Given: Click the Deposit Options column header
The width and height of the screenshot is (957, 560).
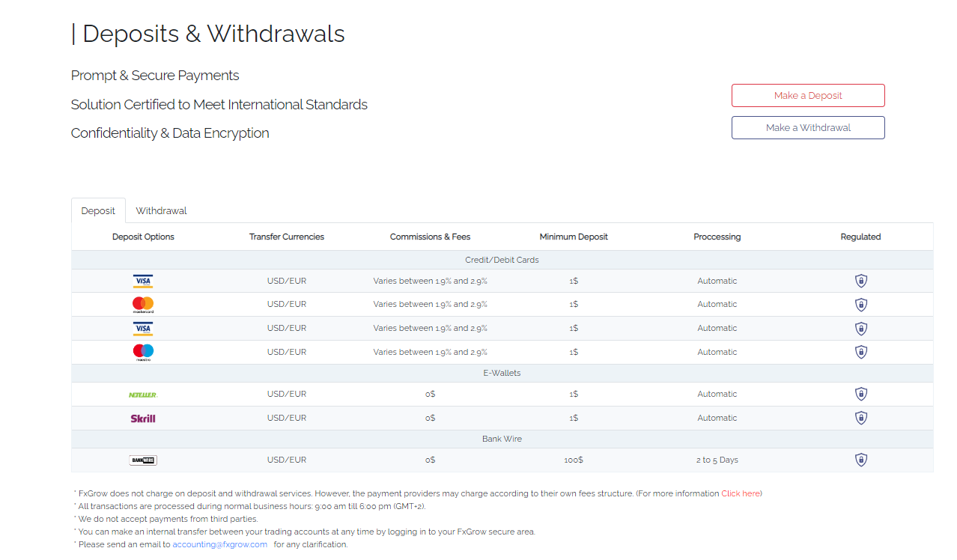Looking at the screenshot, I should click(x=143, y=237).
